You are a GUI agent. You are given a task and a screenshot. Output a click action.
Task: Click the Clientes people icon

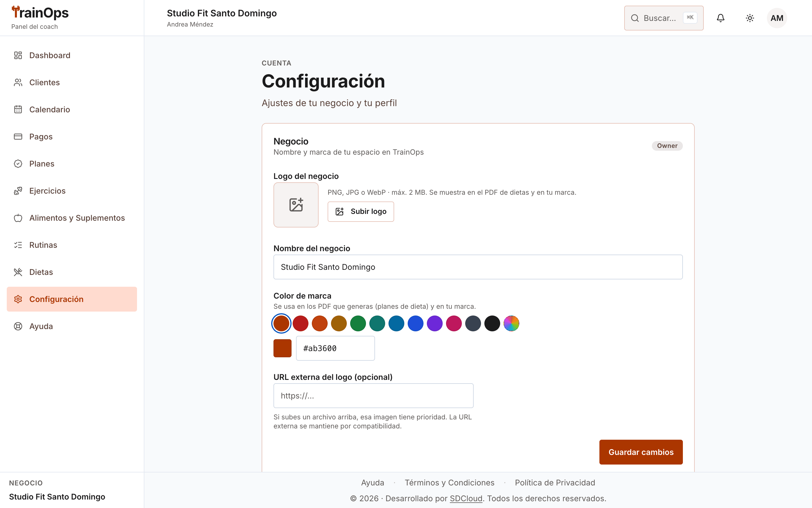[18, 82]
